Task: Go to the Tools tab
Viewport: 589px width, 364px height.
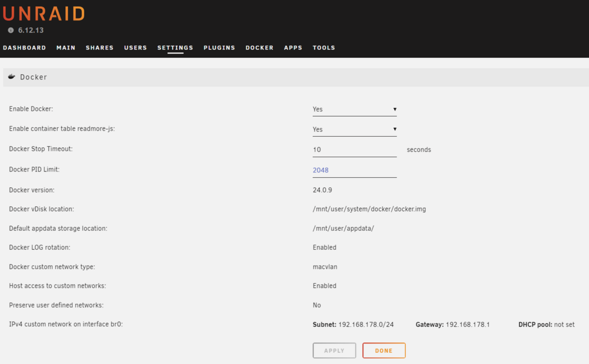Action: point(324,48)
